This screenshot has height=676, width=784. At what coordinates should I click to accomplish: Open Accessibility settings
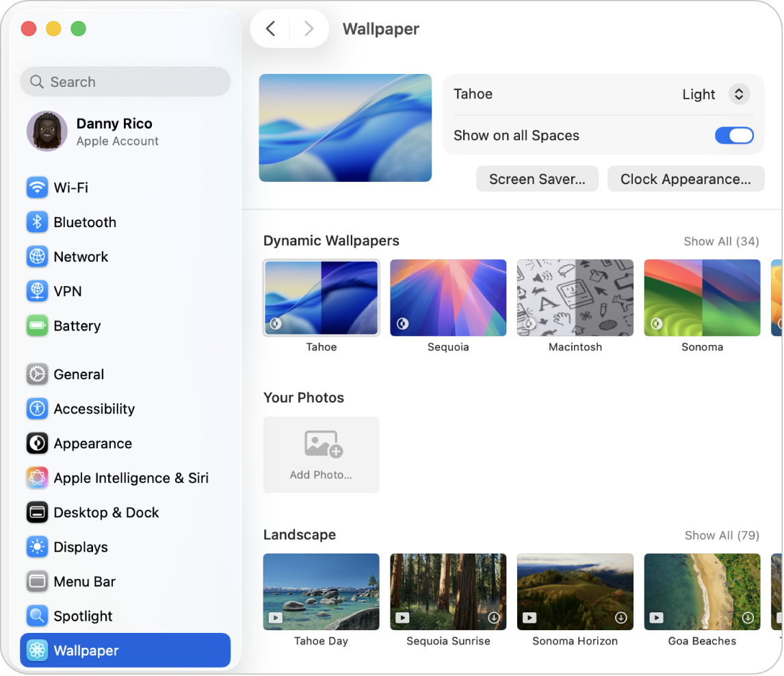[94, 408]
